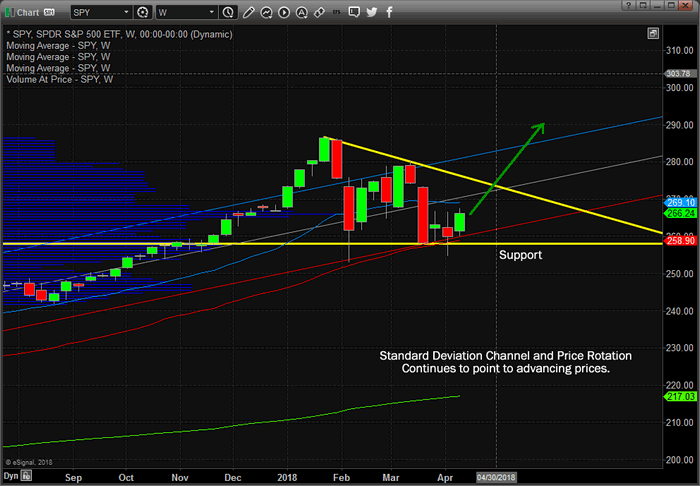
Task: Click the pop-out window button in title bar
Action: click(x=643, y=5)
